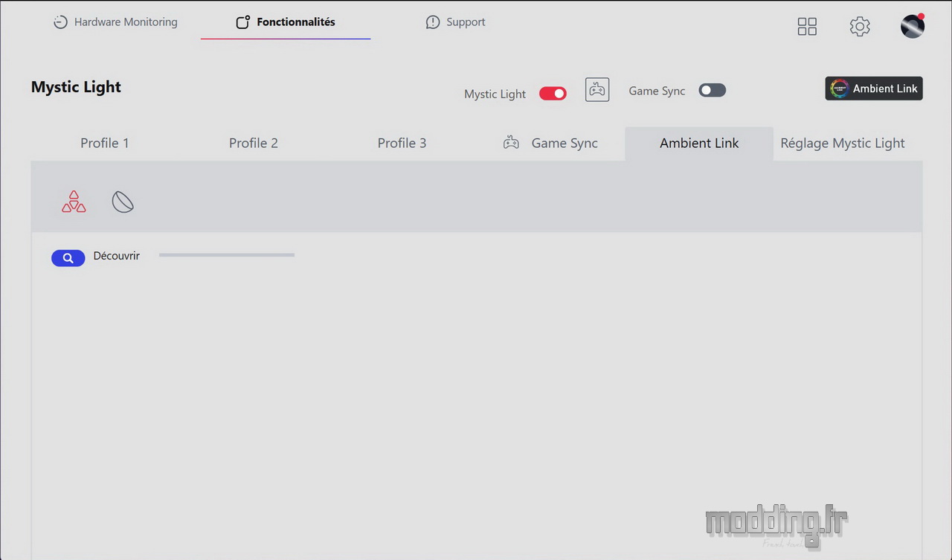The width and height of the screenshot is (952, 560).
Task: Click the Support chat bubble icon
Action: pos(433,22)
